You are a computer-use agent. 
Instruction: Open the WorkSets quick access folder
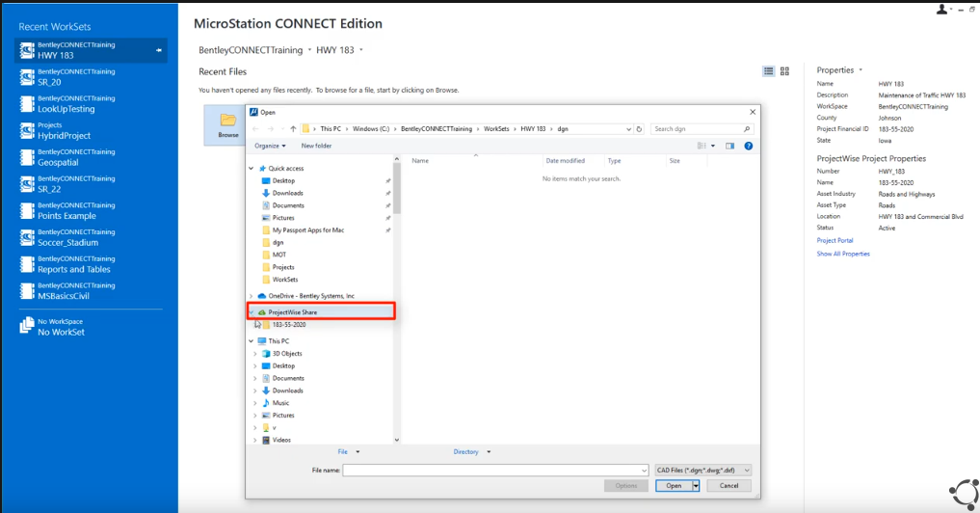click(285, 280)
